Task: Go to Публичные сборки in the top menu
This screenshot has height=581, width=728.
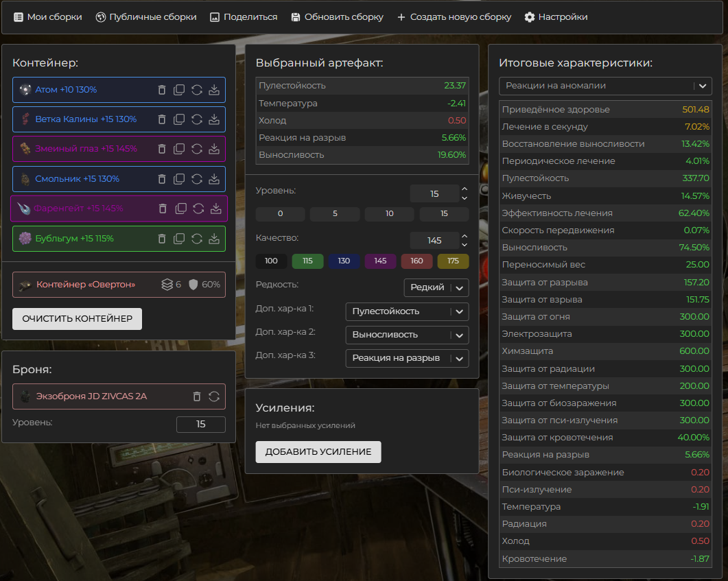Action: (145, 16)
